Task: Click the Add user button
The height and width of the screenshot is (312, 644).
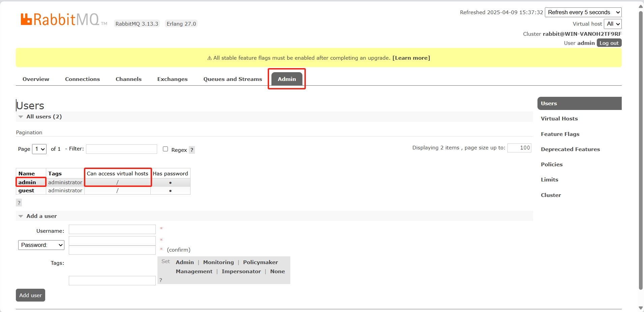Action: click(x=30, y=295)
